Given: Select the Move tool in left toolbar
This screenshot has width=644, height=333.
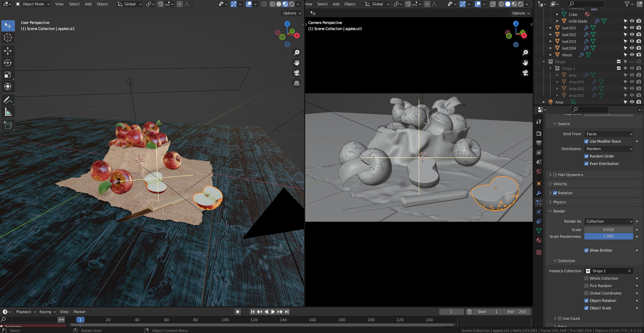Looking at the screenshot, I should tap(8, 51).
